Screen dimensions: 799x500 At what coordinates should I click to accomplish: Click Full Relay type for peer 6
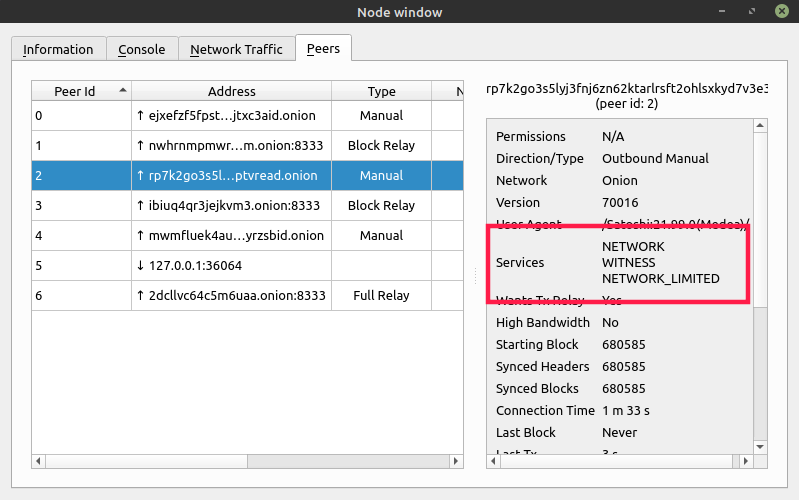[381, 296]
